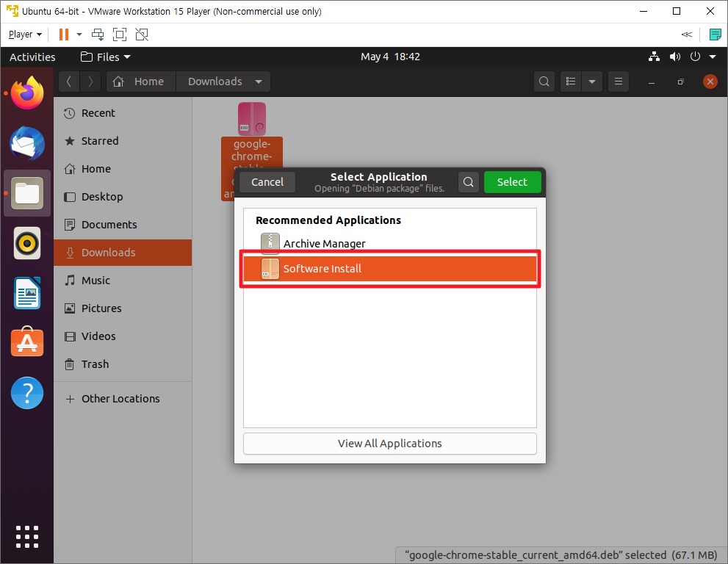Open VMware notes icon at far right
Screen dimensions: 728x564
715,35
